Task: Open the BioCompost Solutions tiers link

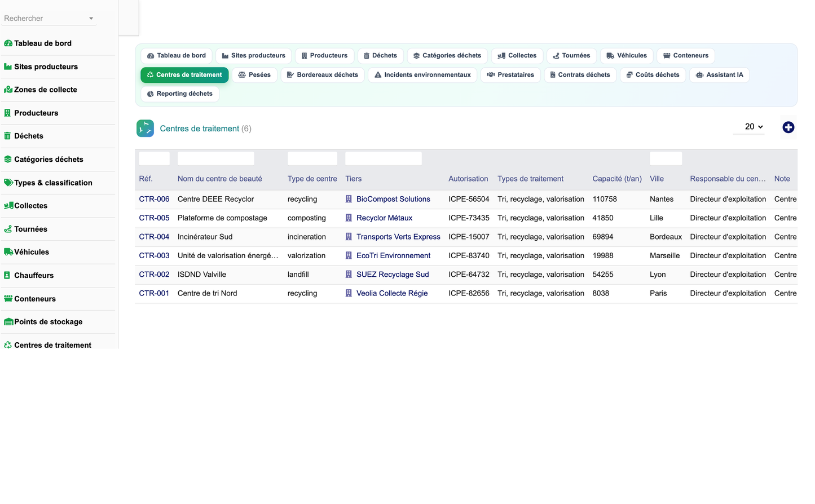Action: pos(393,199)
